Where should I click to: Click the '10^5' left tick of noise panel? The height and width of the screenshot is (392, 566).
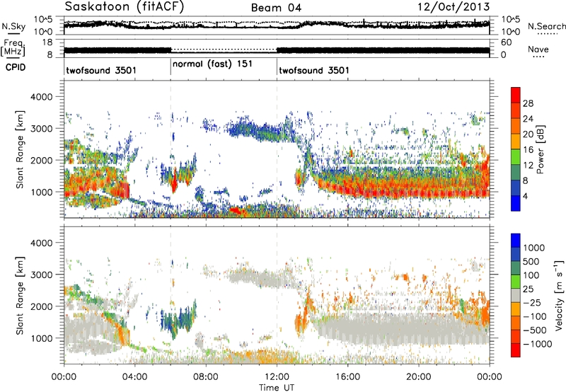point(43,20)
